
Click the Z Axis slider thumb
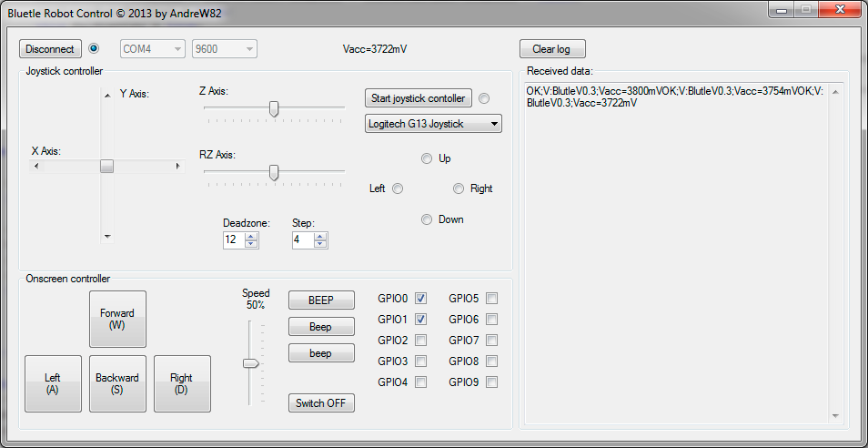click(274, 108)
